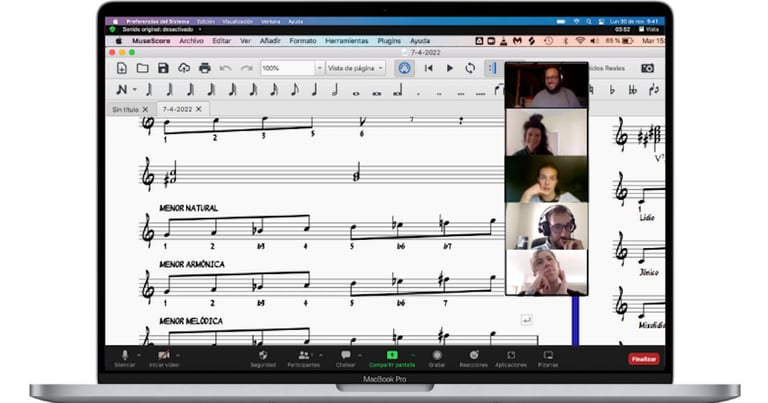Open Zoom Aplicaciones icon

(511, 355)
